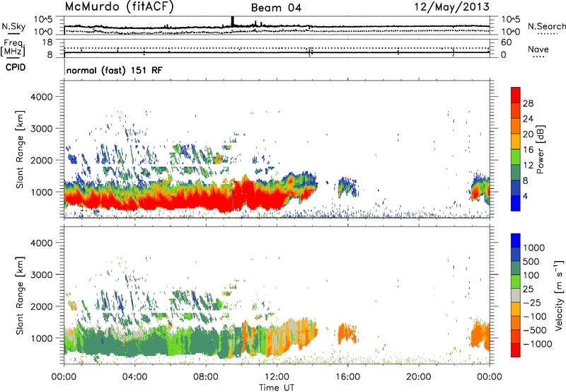
Task: Click the 'Beam 04' label
Action: click(x=276, y=8)
